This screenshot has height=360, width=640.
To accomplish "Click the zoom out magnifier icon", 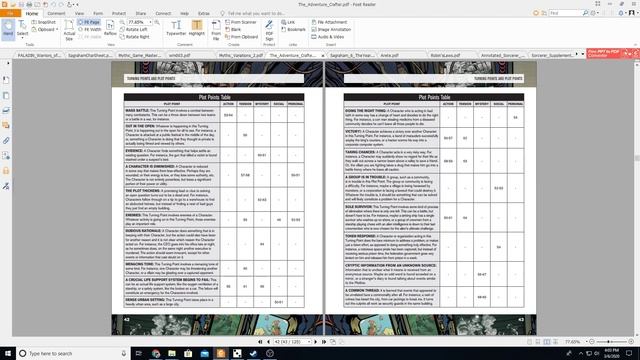I will pyautogui.click(x=122, y=22).
